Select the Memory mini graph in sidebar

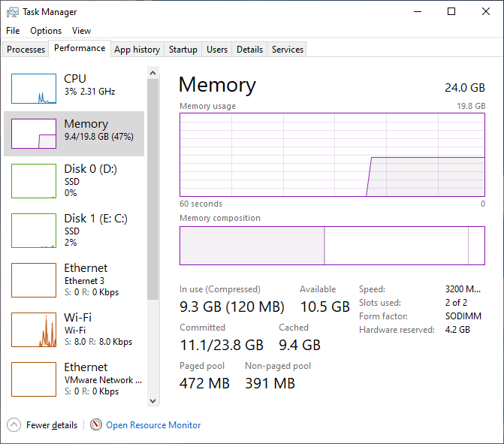(x=34, y=134)
